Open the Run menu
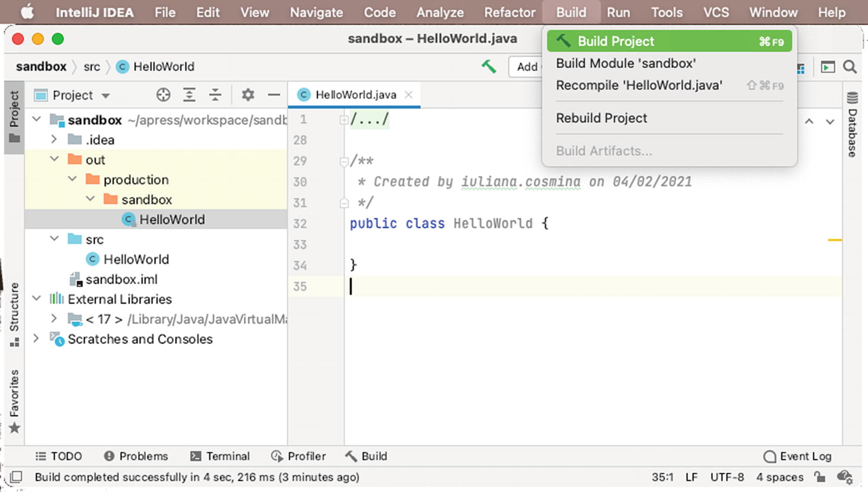This screenshot has height=492, width=868. point(618,12)
